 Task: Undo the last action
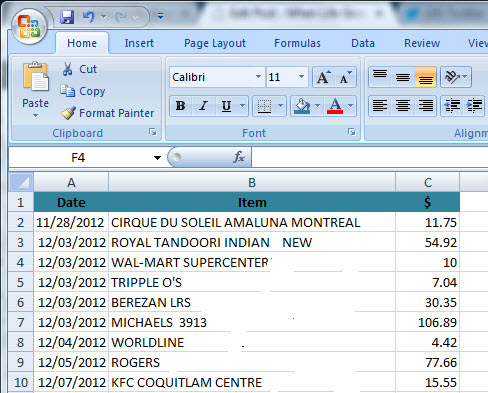tap(89, 17)
